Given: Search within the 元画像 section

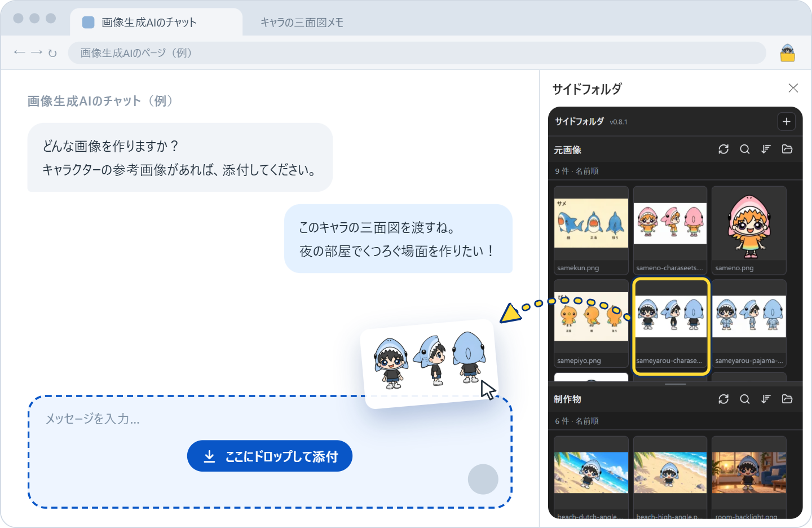Looking at the screenshot, I should [x=745, y=149].
